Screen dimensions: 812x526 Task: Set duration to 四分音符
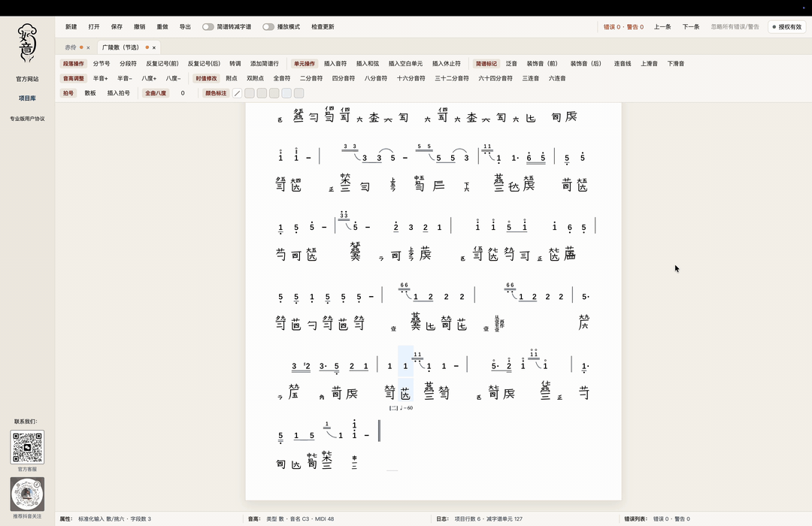(x=344, y=79)
